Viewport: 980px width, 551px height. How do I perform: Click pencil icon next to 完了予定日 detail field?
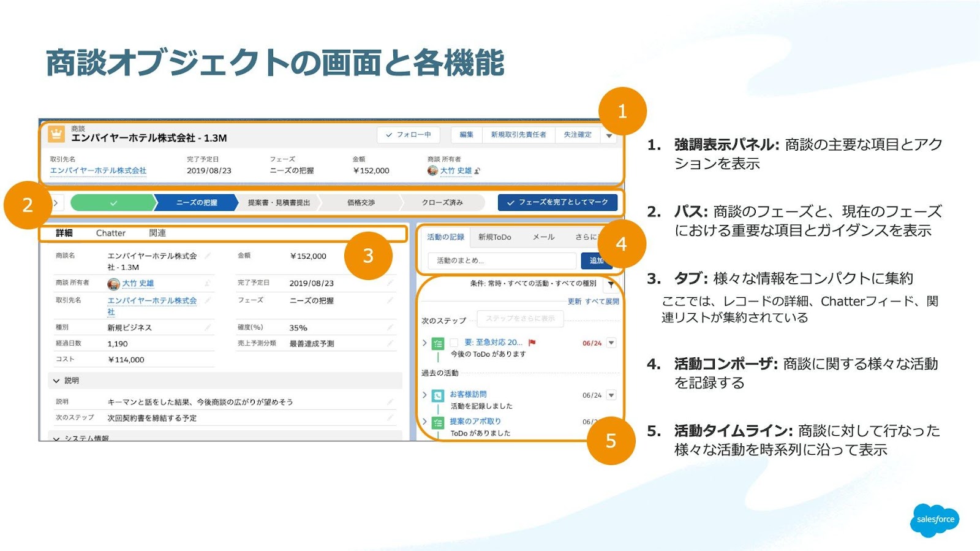[x=390, y=283]
